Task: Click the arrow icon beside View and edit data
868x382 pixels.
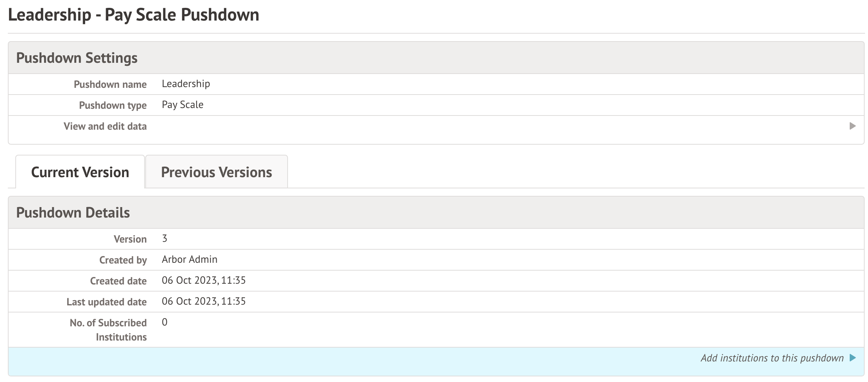Action: [852, 126]
